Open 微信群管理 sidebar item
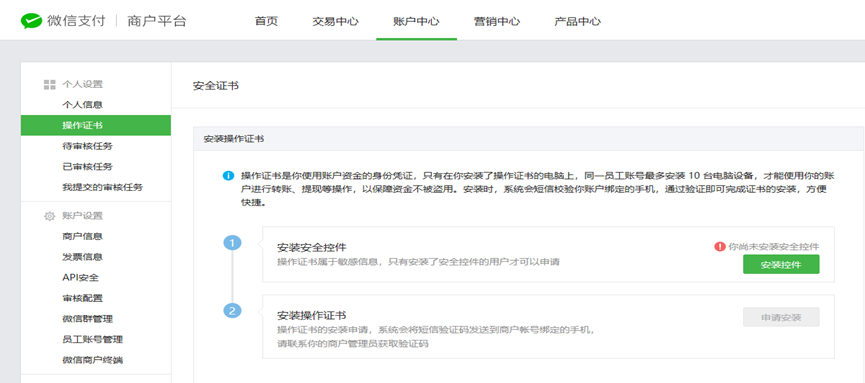 tap(88, 319)
